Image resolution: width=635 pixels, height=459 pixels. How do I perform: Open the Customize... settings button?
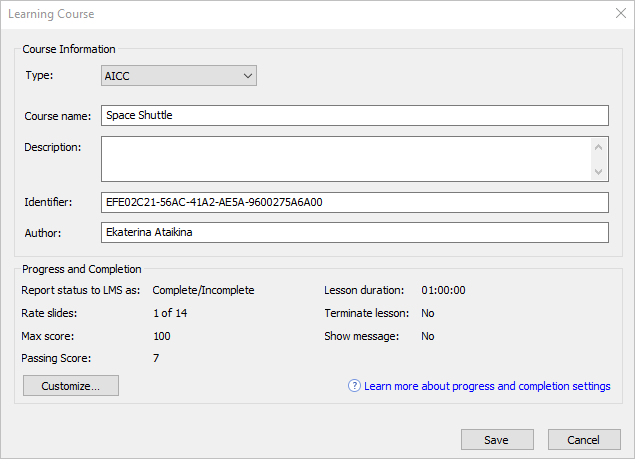(71, 385)
